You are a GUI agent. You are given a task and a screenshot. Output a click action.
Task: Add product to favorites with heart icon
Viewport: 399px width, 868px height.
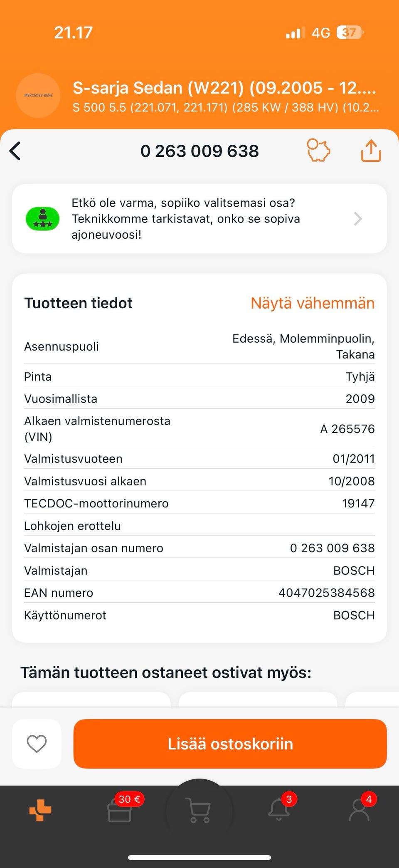click(x=37, y=744)
